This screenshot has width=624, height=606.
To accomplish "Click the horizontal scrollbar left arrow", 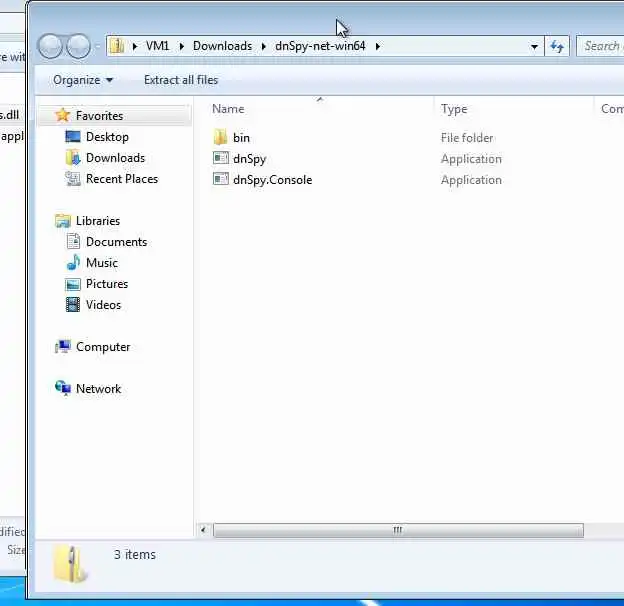I will point(203,530).
